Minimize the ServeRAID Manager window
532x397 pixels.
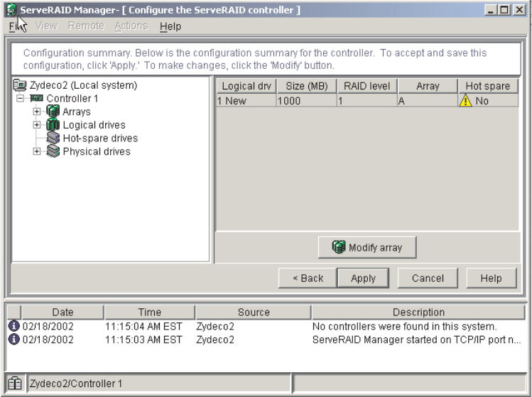(490, 10)
